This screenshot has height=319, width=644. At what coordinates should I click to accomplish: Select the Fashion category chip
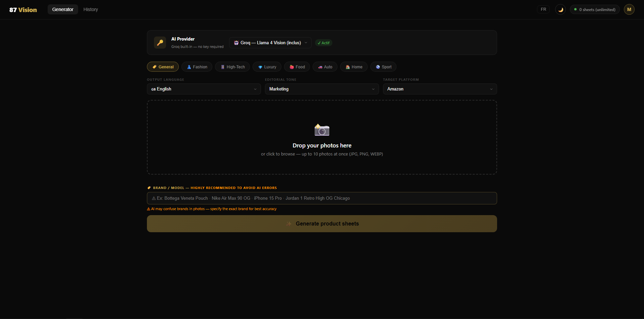tap(197, 67)
